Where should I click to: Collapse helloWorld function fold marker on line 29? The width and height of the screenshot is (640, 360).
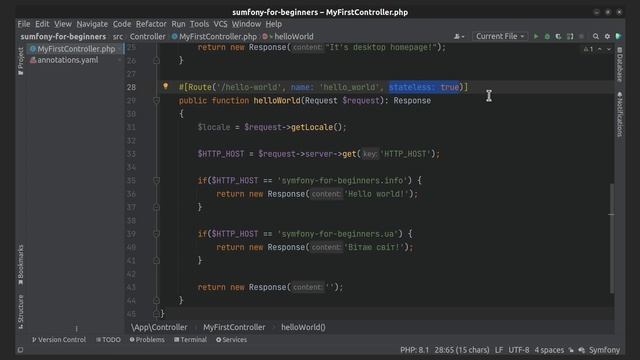(x=156, y=100)
